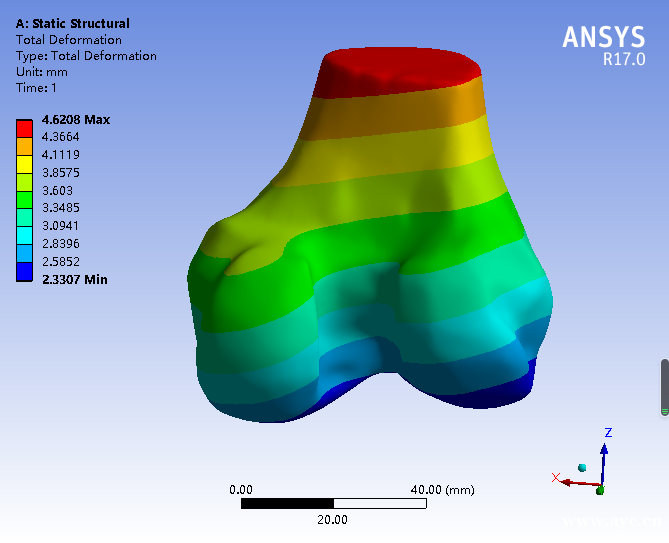This screenshot has height=543, width=669.
Task: Click the red X axis arrow on the triad
Action: pyautogui.click(x=571, y=481)
